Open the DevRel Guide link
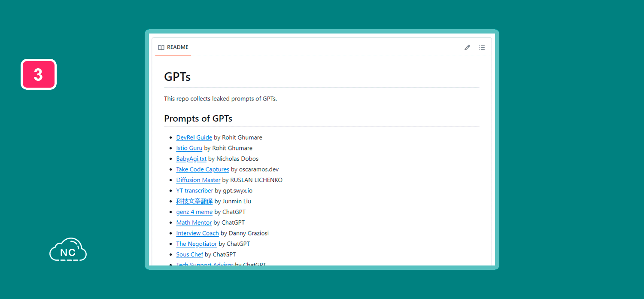This screenshot has height=299, width=644. pyautogui.click(x=194, y=137)
